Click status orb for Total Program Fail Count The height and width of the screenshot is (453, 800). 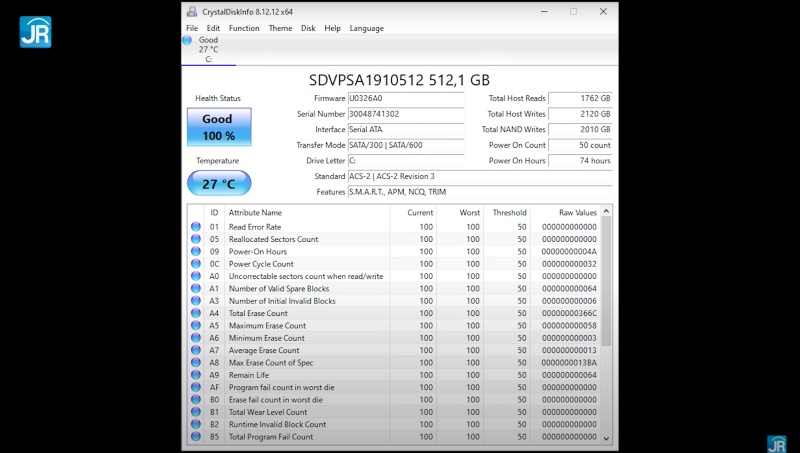pyautogui.click(x=196, y=436)
